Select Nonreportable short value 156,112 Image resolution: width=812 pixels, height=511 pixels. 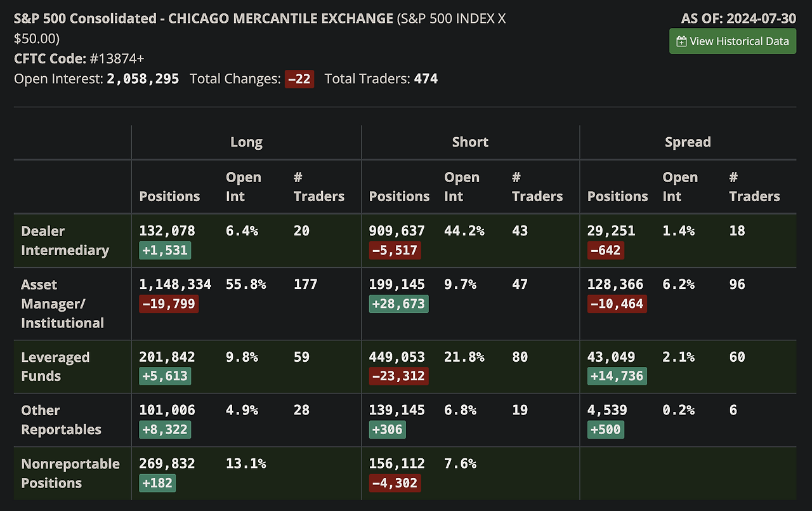click(397, 463)
